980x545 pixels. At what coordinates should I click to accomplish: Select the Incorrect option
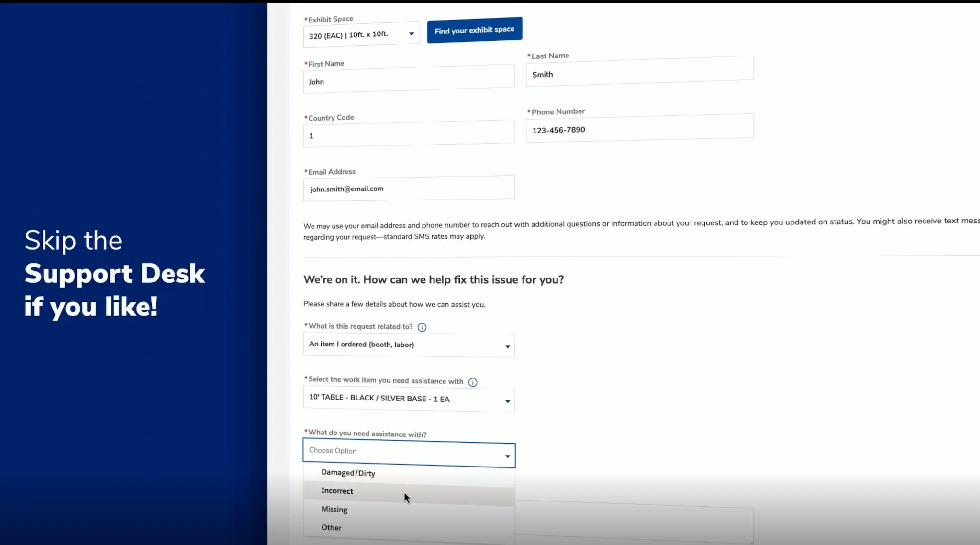pos(409,492)
